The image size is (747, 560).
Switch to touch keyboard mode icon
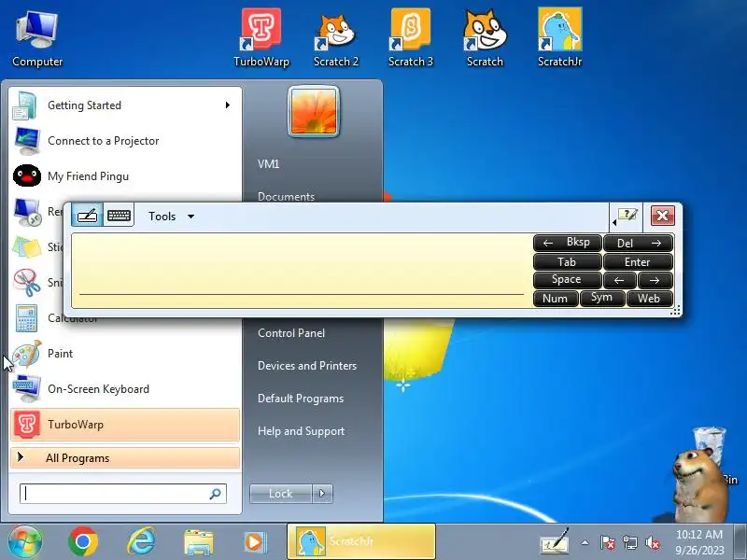point(119,216)
